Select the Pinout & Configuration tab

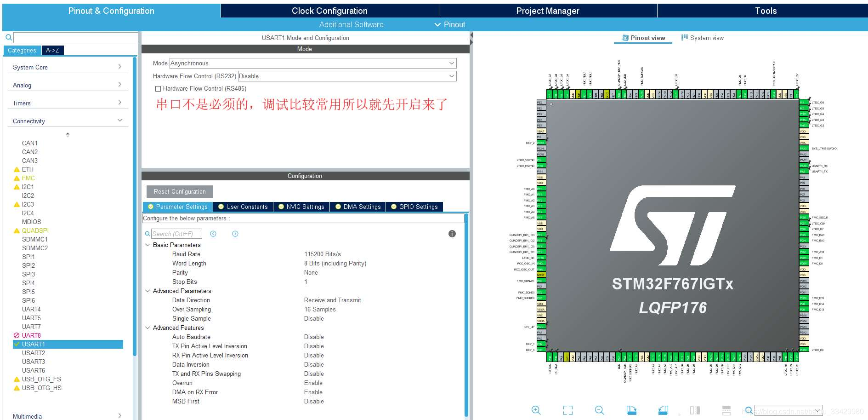pos(111,11)
